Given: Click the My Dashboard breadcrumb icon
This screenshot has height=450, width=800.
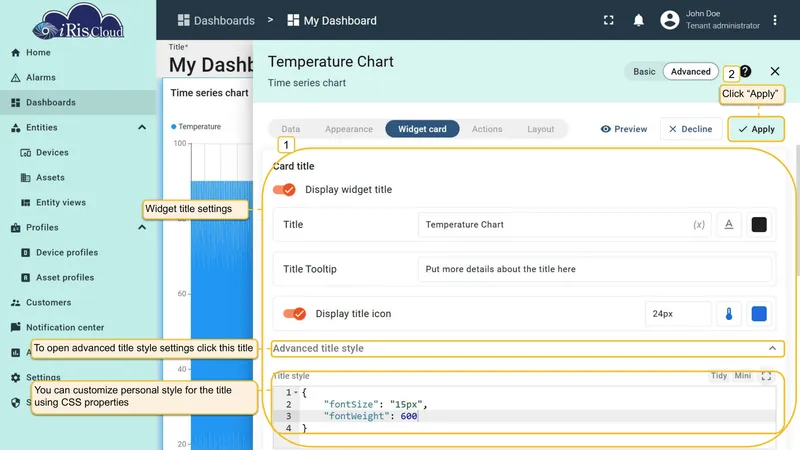Looking at the screenshot, I should [x=293, y=20].
